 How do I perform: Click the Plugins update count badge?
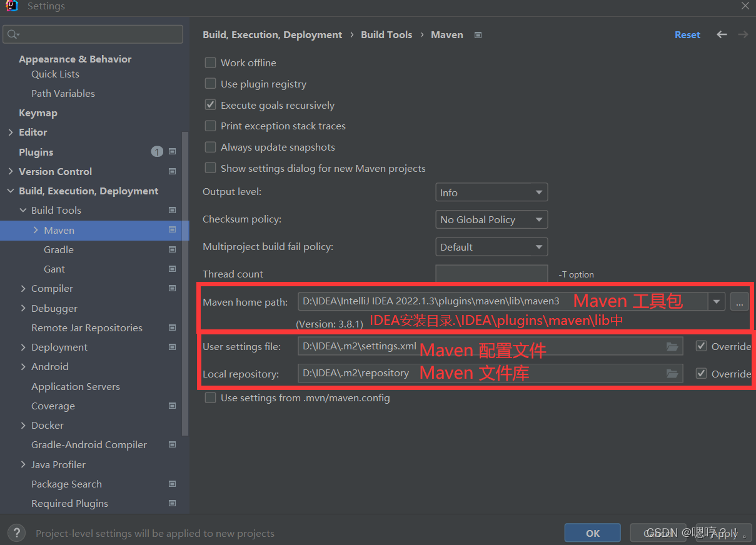157,152
